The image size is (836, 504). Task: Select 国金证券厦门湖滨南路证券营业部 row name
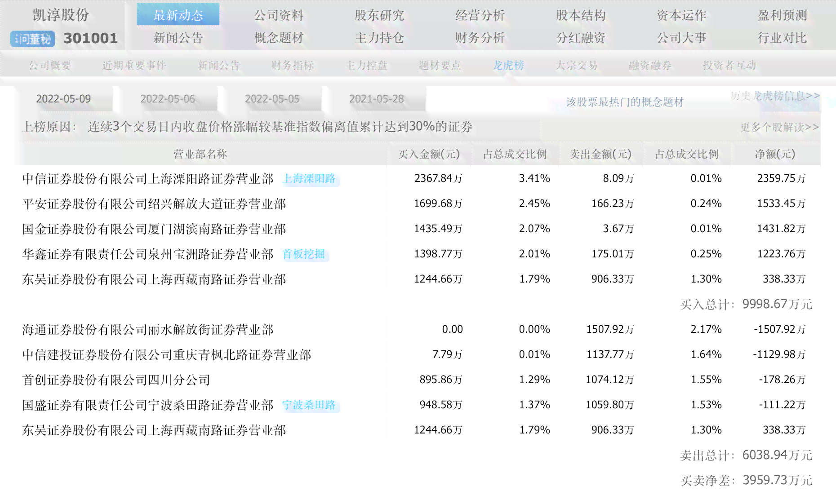154,229
